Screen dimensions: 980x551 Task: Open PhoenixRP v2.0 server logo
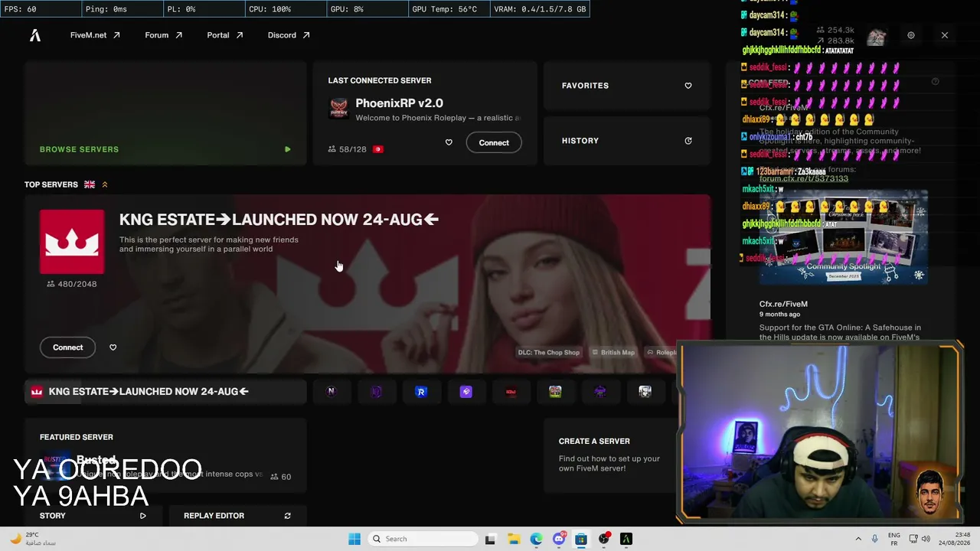338,108
